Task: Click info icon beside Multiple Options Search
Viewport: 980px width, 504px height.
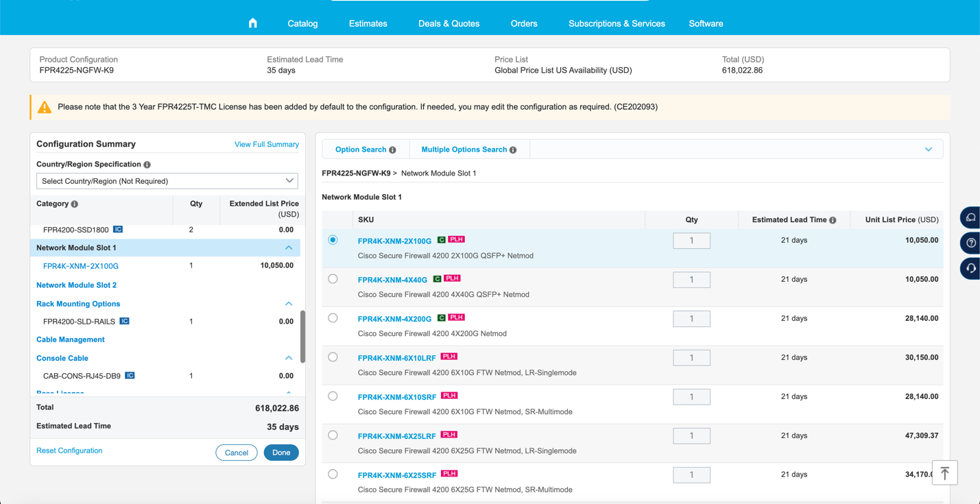Action: (x=513, y=150)
